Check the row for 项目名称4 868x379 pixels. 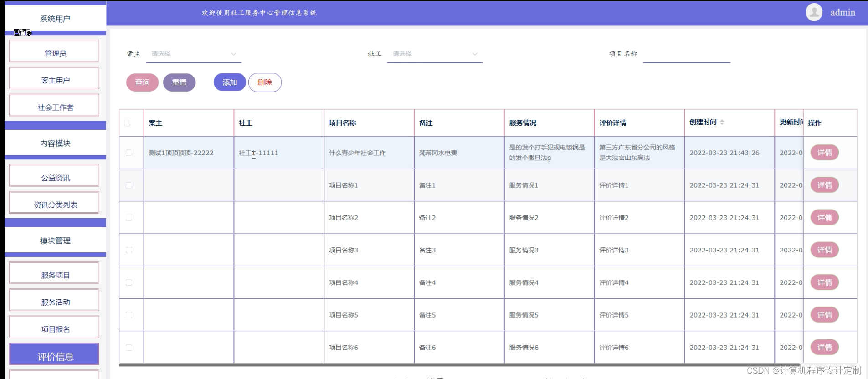coord(129,282)
